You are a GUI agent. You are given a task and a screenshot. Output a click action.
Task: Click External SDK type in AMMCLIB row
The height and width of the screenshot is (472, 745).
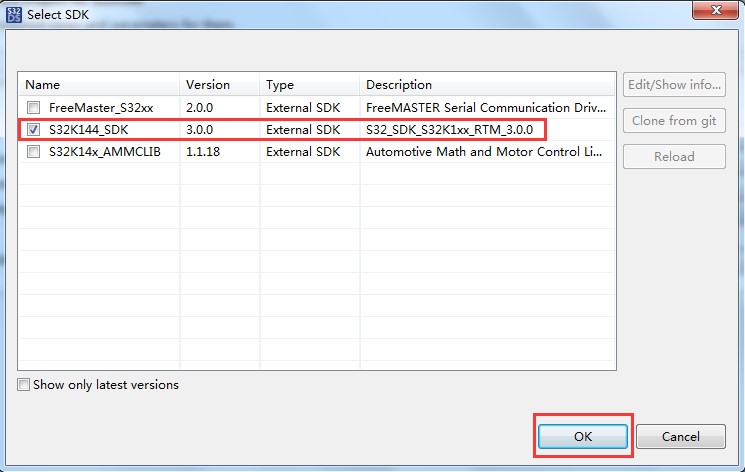pos(303,152)
